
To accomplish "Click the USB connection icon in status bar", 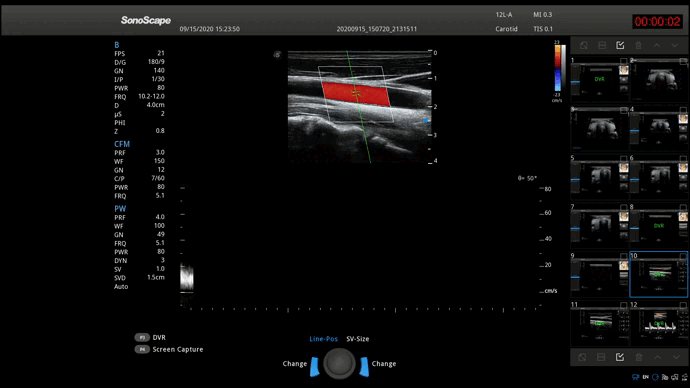I will click(x=684, y=377).
